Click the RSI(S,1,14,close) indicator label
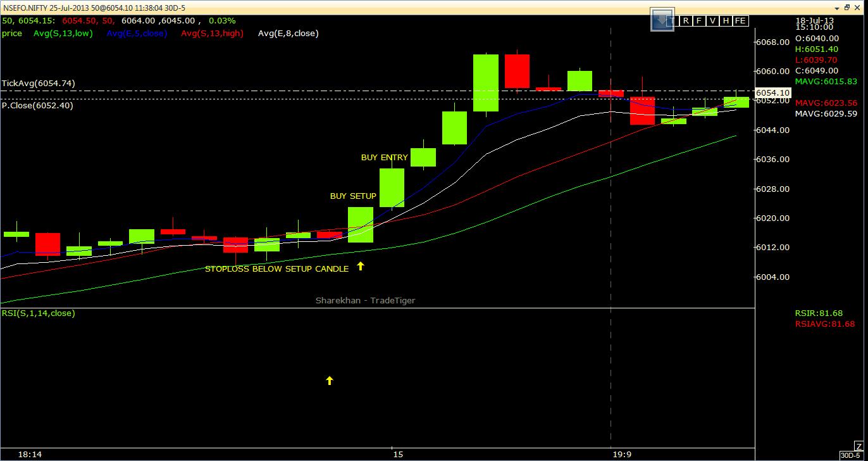Viewport: 868px width, 461px height. 38,313
